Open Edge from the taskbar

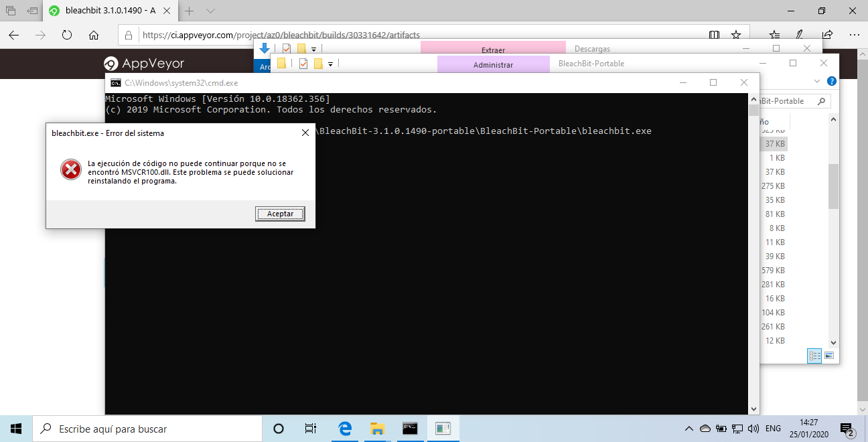coord(346,429)
